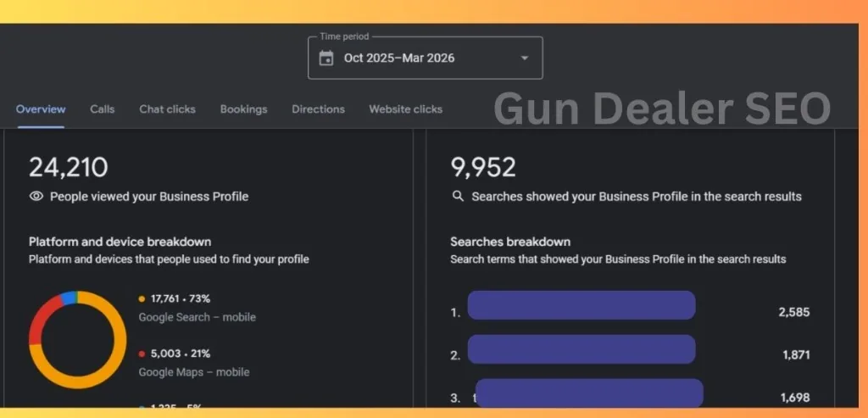Click the 1,698 search count

[795, 398]
